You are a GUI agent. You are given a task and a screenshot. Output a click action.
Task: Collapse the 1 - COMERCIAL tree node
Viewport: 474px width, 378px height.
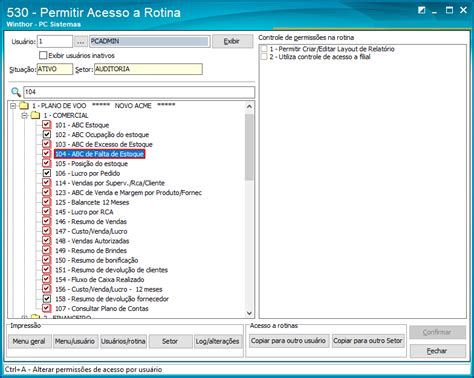[24, 116]
